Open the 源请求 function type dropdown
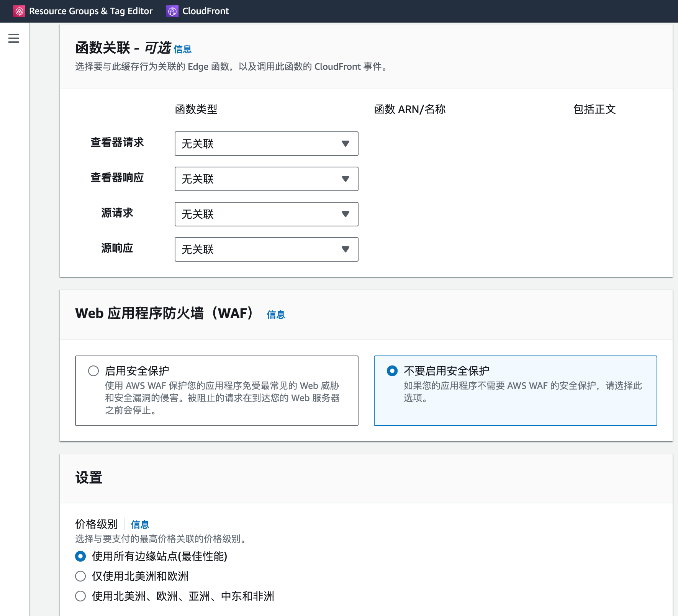Viewport: 678px width, 616px height. [267, 214]
